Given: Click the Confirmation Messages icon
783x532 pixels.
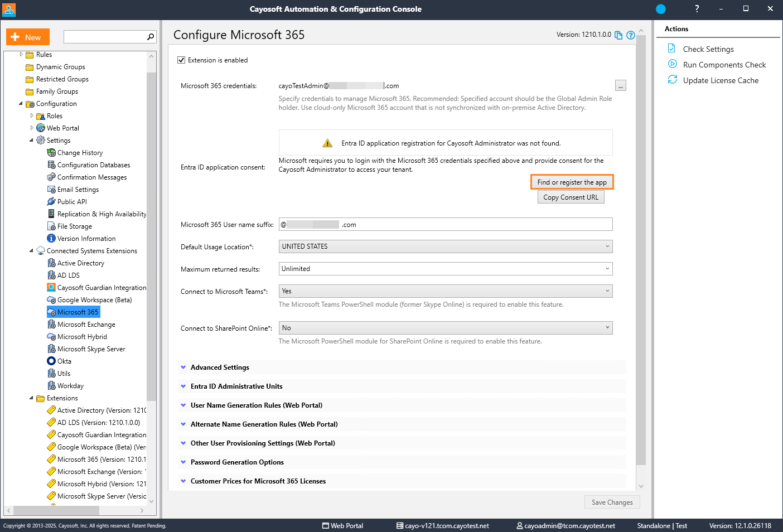Looking at the screenshot, I should click(51, 177).
